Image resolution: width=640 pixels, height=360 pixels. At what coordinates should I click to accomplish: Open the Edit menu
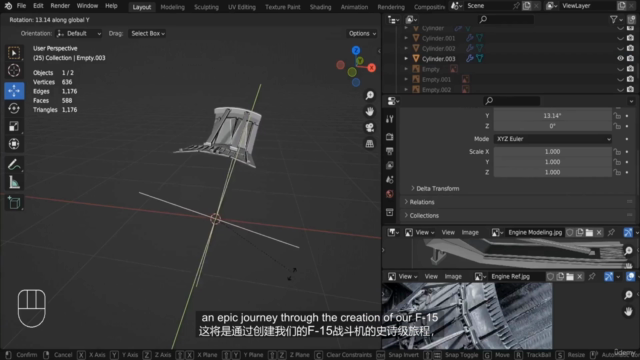38,6
